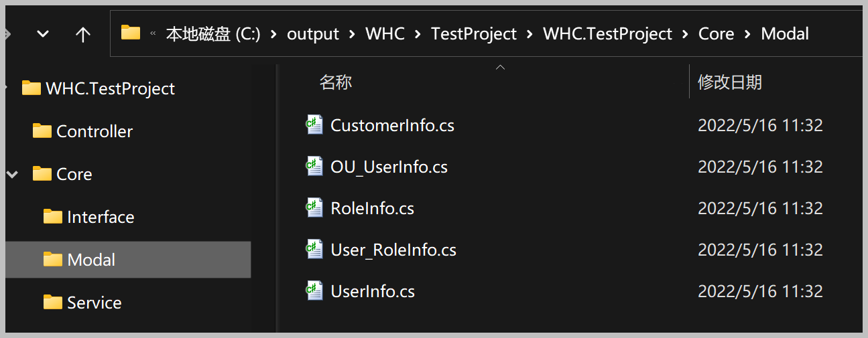868x338 pixels.
Task: Open recent locations dropdown chevron
Action: (43, 34)
